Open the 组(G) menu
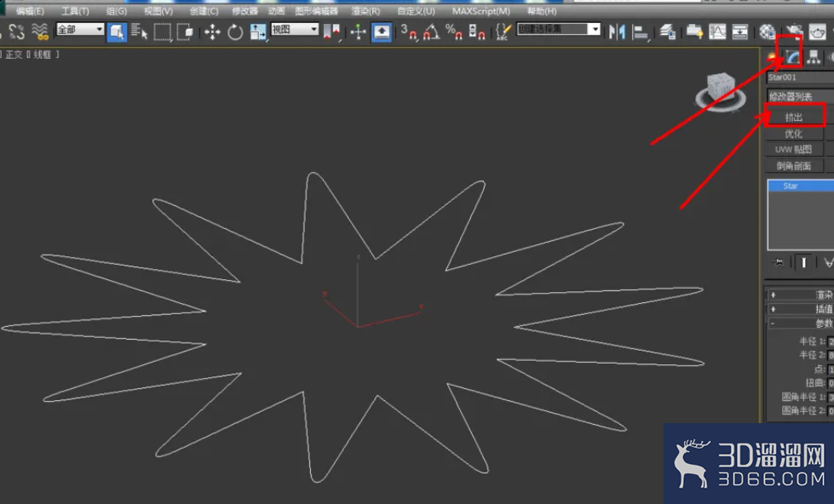The height and width of the screenshot is (504, 834). (x=117, y=10)
